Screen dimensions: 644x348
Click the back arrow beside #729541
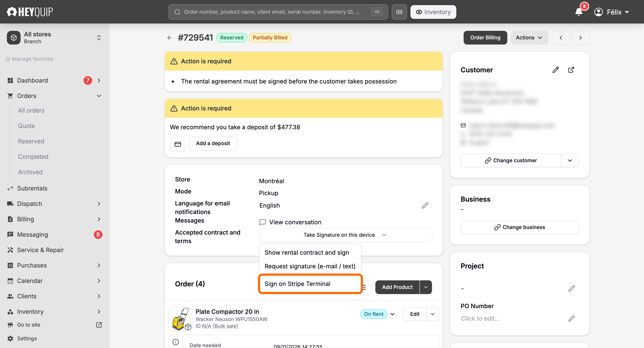pos(170,38)
